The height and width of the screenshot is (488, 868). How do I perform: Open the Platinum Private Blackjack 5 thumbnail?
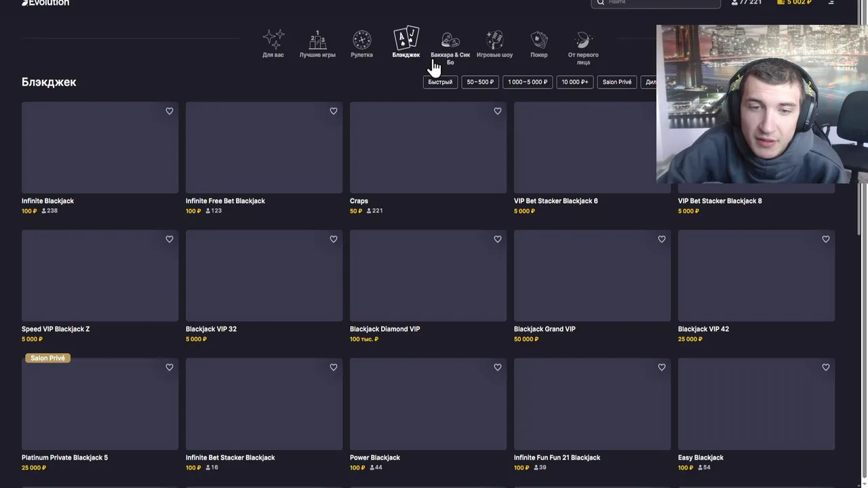100,404
